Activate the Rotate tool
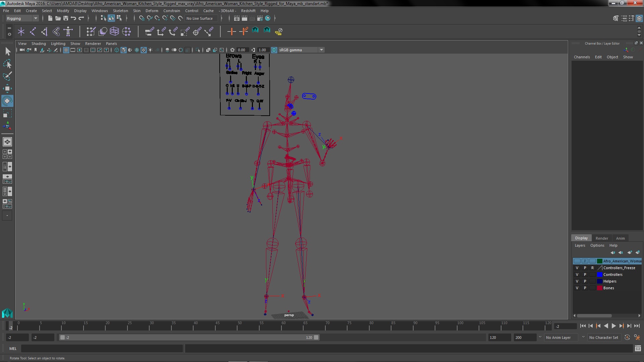This screenshot has width=644, height=362. pyautogui.click(x=7, y=101)
